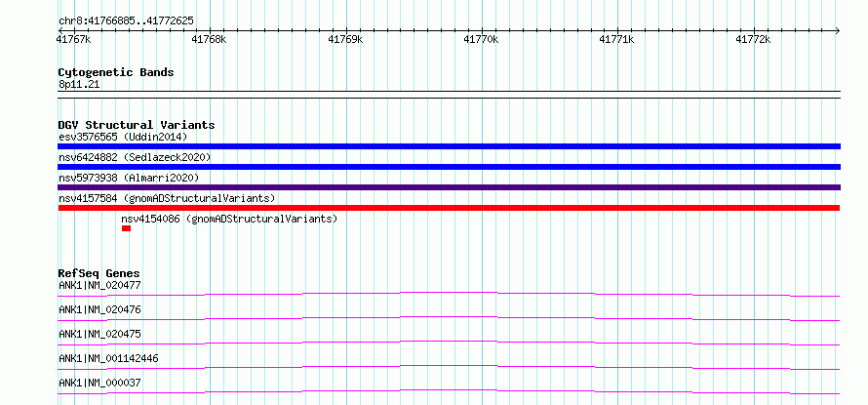Select the ANK1|NM_020476 transcript label
Image resolution: width=868 pixels, height=405 pixels.
(99, 309)
